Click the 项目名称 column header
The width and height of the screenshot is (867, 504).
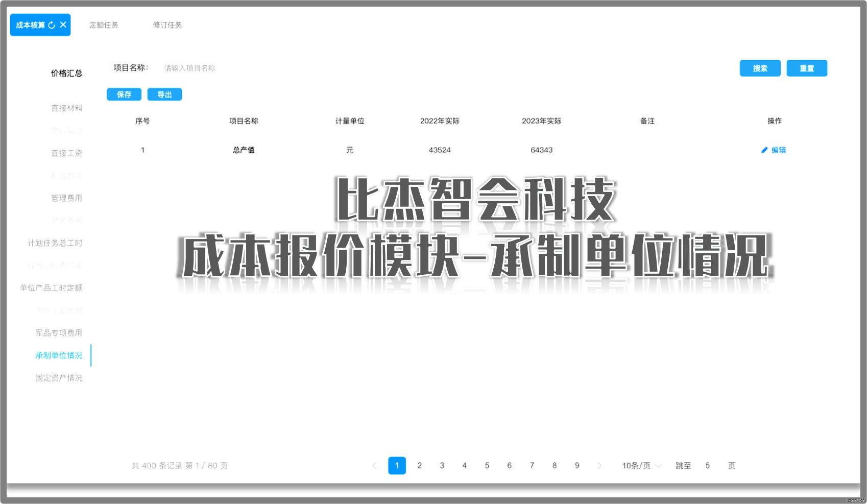tap(244, 121)
